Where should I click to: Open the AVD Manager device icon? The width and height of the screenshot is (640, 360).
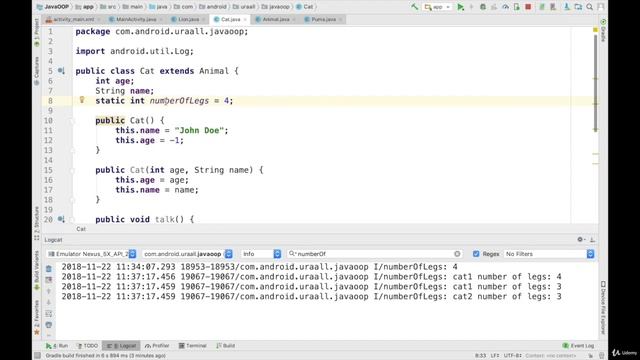(553, 7)
